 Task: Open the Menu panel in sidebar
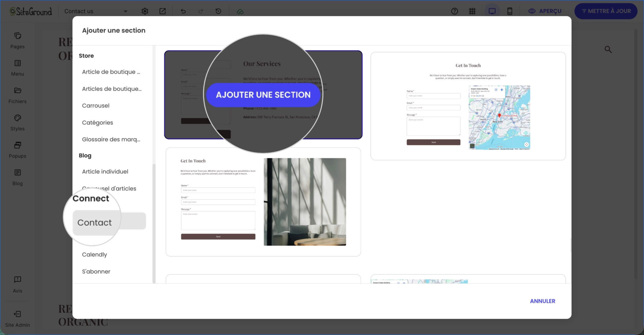17,68
